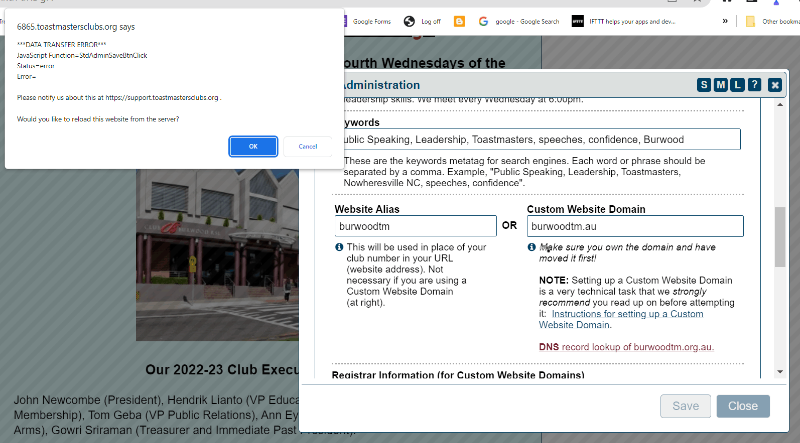
Task: Click the info icon under Custom Website Domain
Action: [x=532, y=247]
